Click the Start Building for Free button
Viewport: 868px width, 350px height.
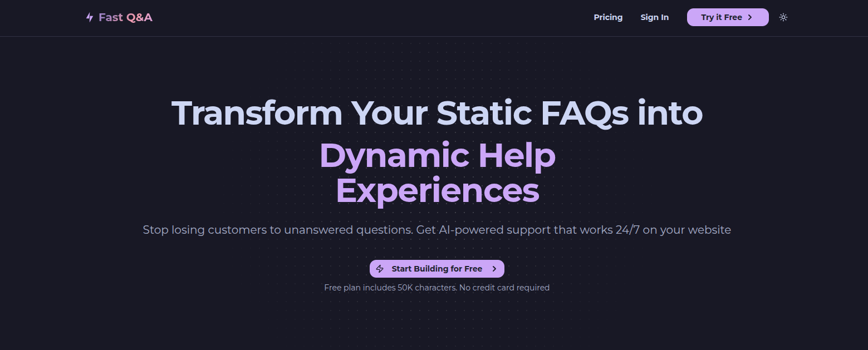[437, 269]
